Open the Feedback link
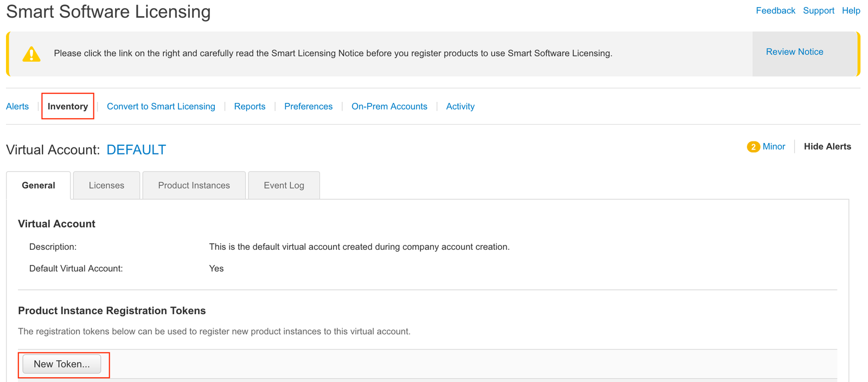 click(x=775, y=11)
